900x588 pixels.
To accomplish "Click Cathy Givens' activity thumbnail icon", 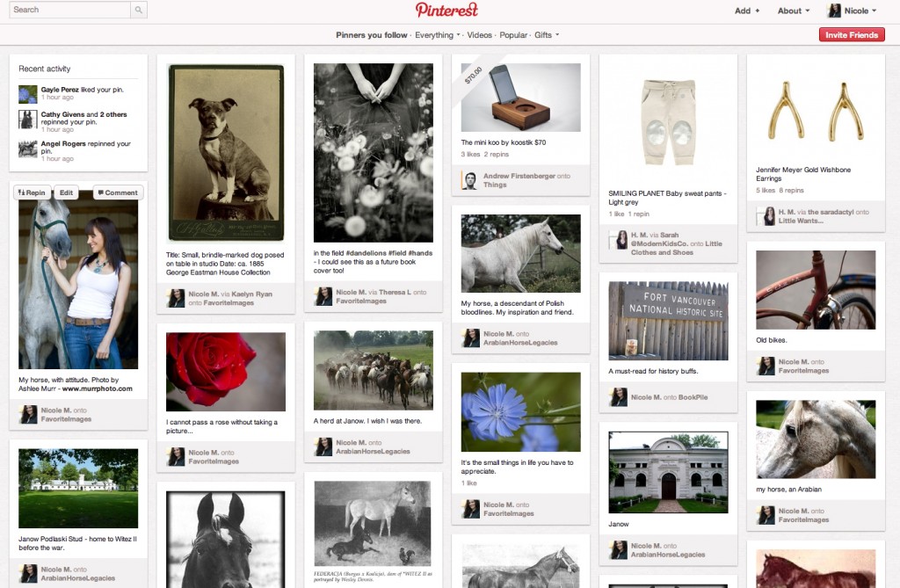I will [27, 120].
